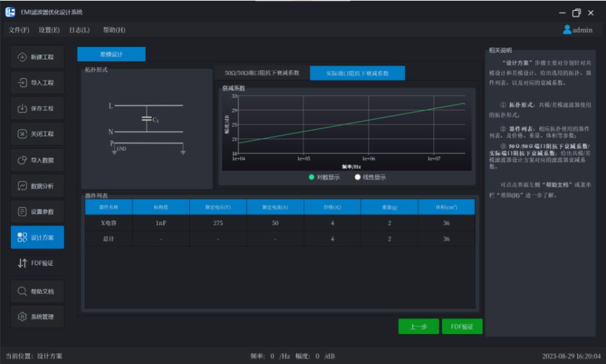Open the 帮助(H) menu
606x364 pixels.
(x=114, y=30)
